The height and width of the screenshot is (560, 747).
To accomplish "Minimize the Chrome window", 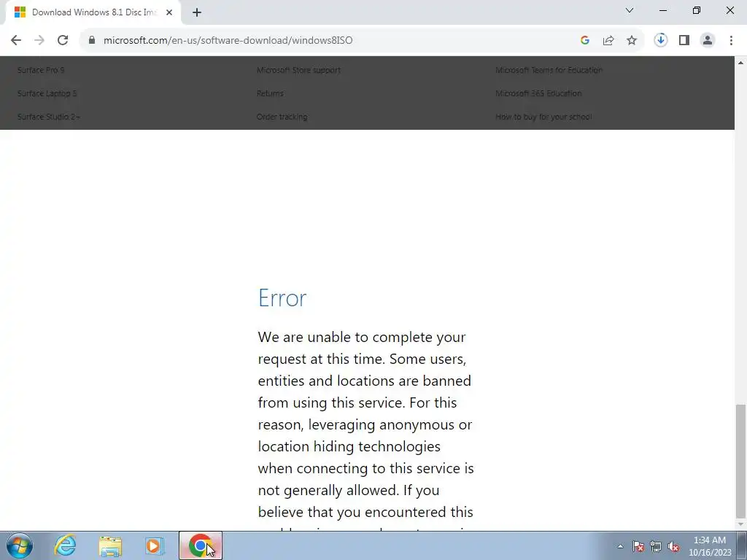I will [x=662, y=10].
